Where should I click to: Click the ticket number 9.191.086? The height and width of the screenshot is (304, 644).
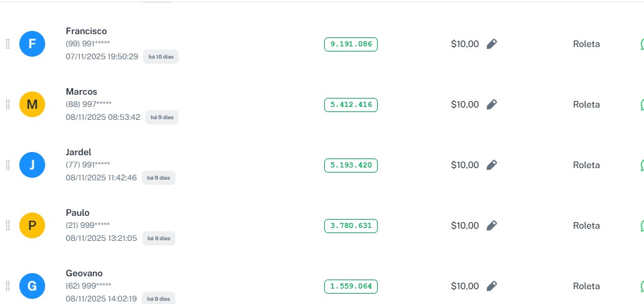[x=351, y=44]
